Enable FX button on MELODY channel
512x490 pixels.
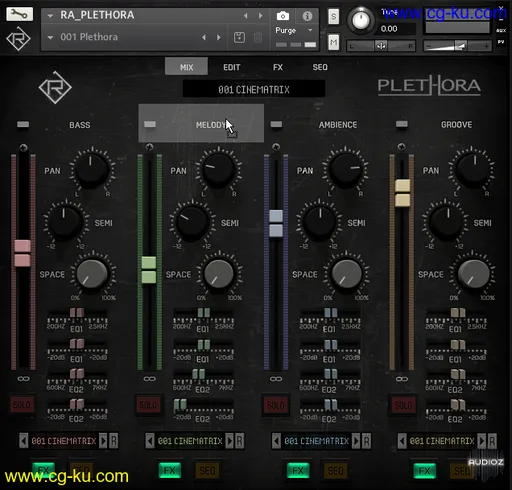(170, 470)
